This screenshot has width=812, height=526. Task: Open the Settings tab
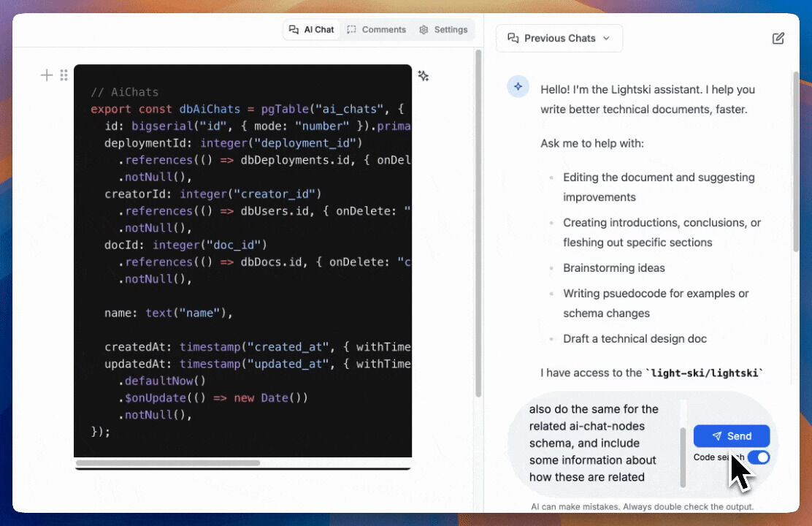[x=443, y=29]
